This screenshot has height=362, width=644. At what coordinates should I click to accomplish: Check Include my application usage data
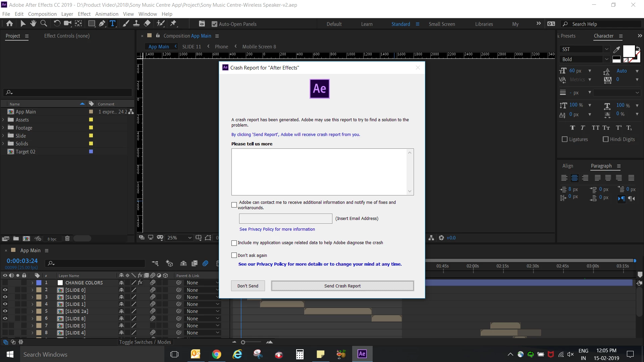pos(234,243)
